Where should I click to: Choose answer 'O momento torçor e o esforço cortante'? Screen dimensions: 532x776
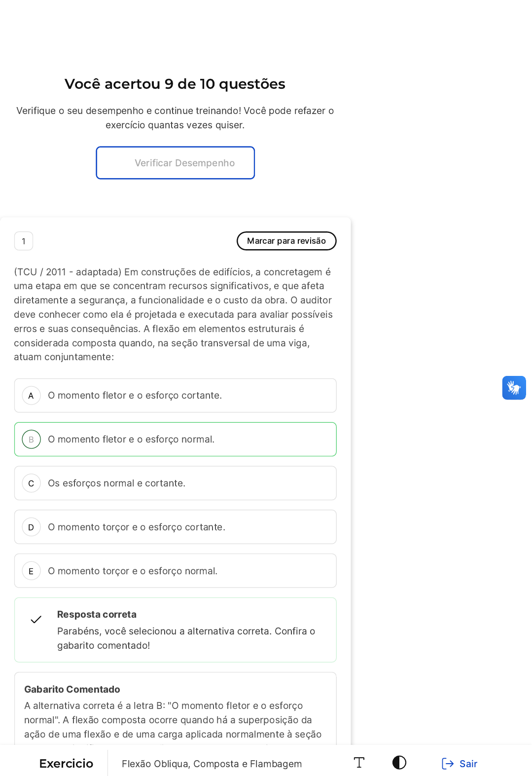176,527
